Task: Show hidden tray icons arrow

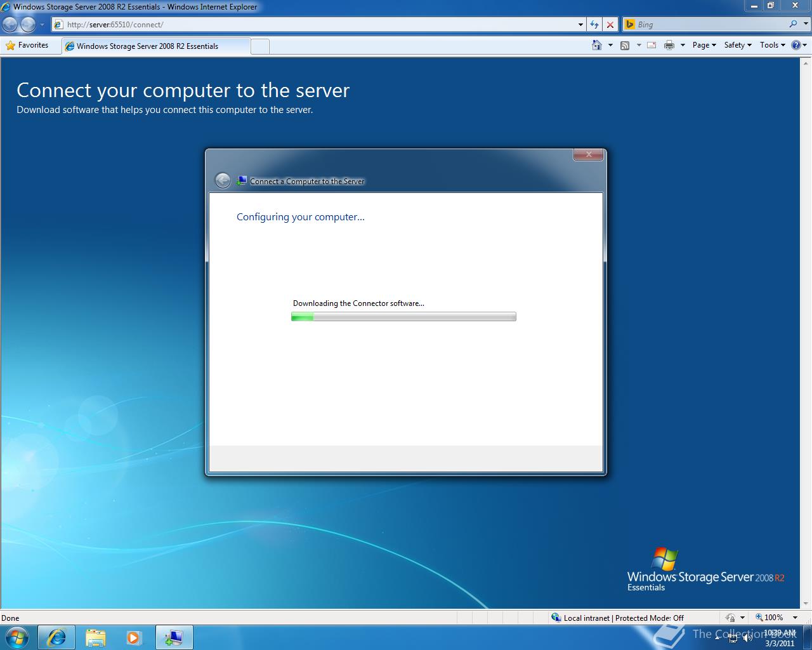Action: 717,638
